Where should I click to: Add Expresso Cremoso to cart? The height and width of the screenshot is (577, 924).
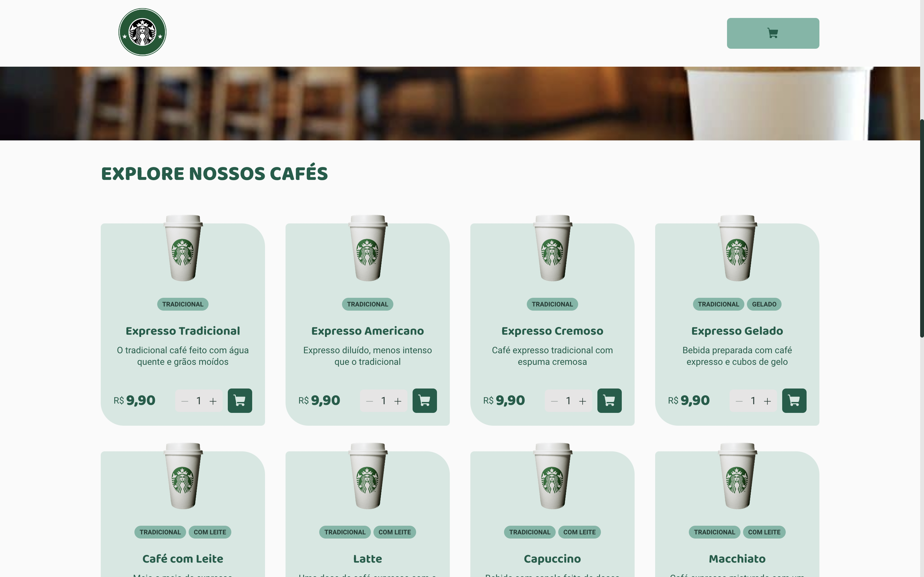609,401
